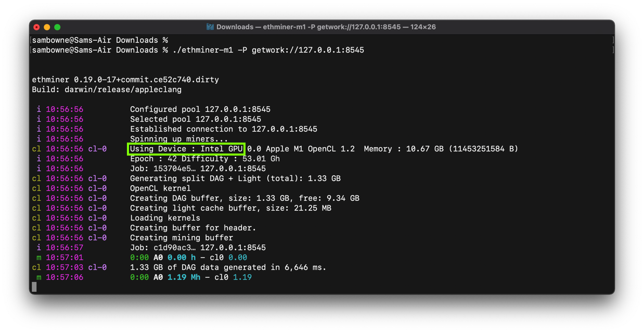Click the "10:57:03" timestamp
This screenshot has width=644, height=333.
(65, 267)
